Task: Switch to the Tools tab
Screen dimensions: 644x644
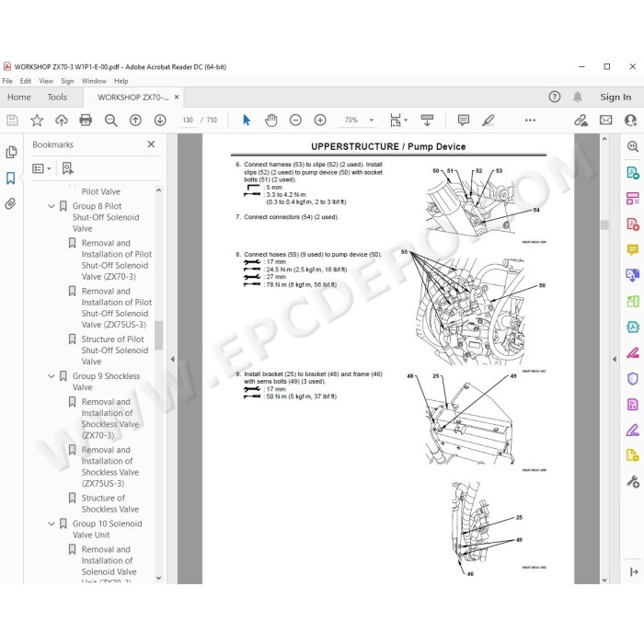Action: tap(57, 97)
